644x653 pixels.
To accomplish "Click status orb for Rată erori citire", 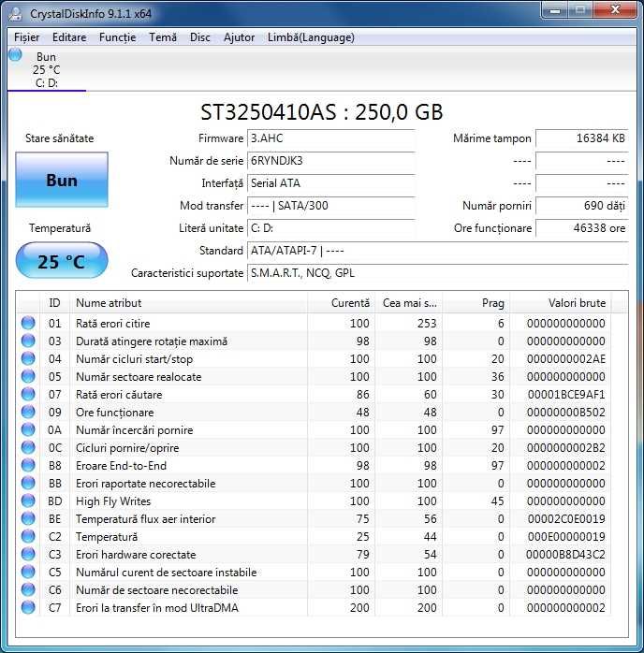I will (x=28, y=323).
